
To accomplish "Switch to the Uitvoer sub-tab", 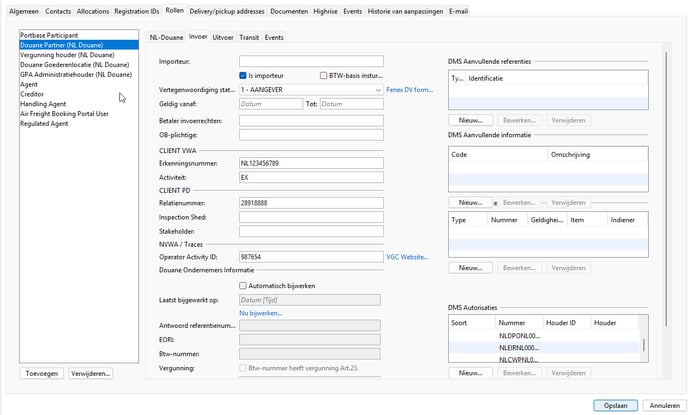I will (223, 38).
